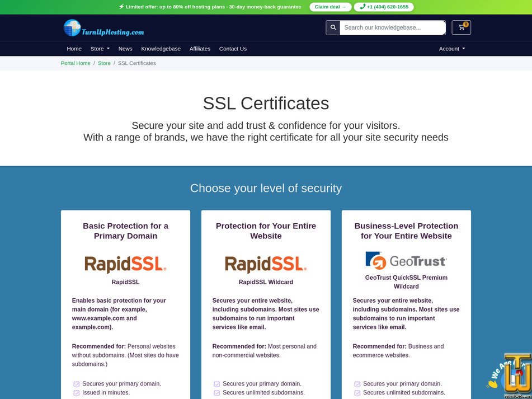This screenshot has width=532, height=399.
Task: Click the main SSL Certificates page title
Action: 266,103
